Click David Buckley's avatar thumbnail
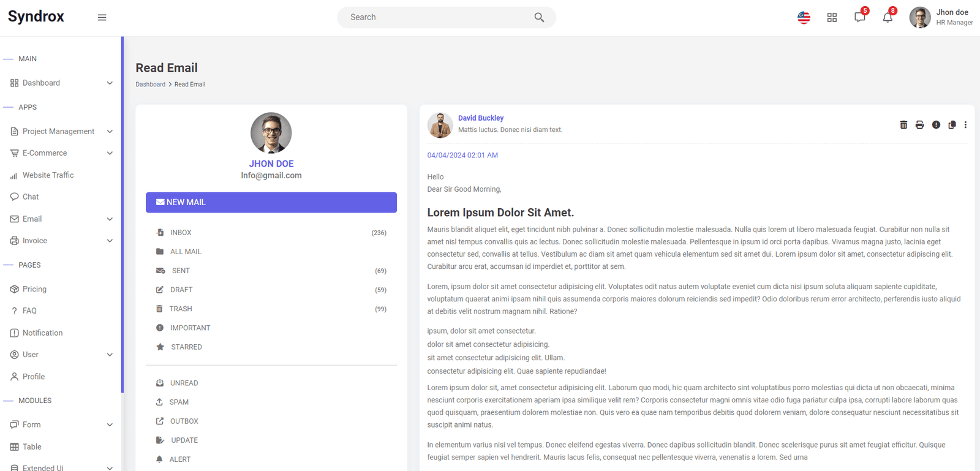Screen dimensions: 980x471 tap(440, 125)
